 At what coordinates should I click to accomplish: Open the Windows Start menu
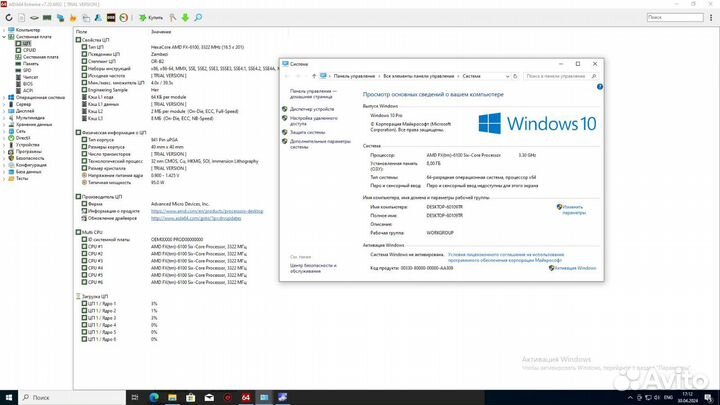pyautogui.click(x=9, y=397)
